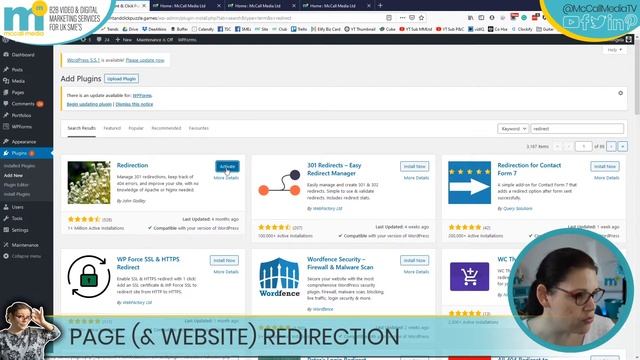Open More Details for Redirection plugin
This screenshot has width=640, height=360.
(226, 178)
